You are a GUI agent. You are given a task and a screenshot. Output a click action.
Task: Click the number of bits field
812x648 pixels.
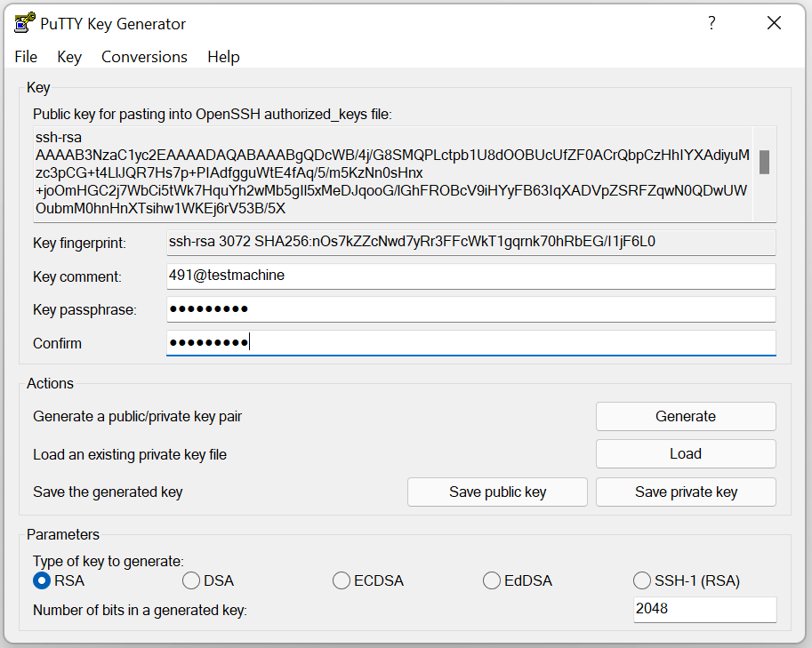click(704, 609)
